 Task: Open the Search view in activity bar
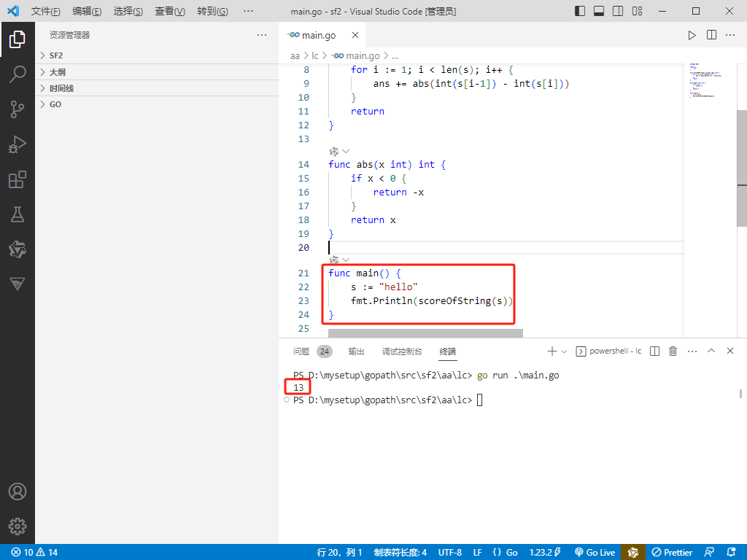tap(18, 74)
